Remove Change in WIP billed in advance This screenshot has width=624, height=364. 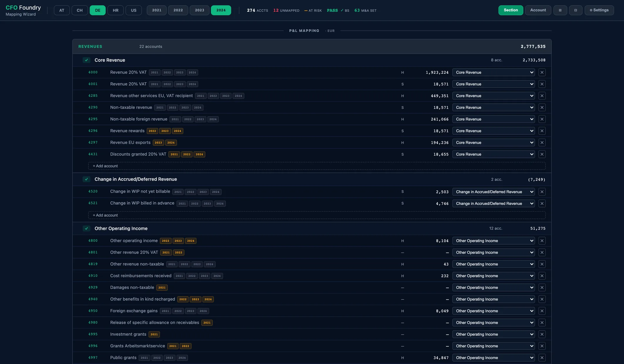coord(542,204)
